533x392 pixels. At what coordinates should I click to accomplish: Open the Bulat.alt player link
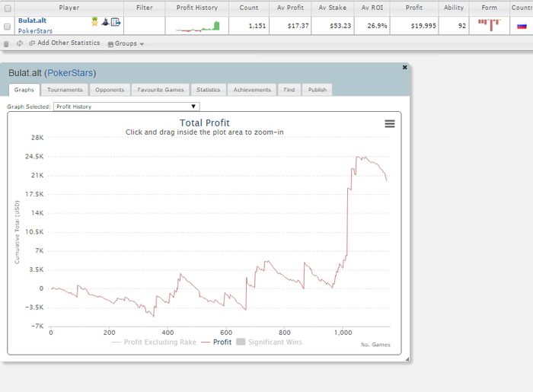[x=32, y=21]
